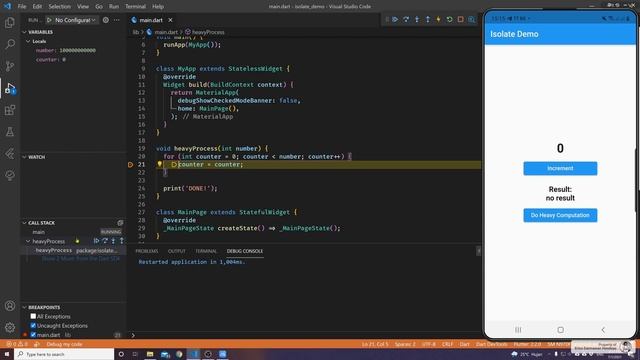Click Ln 21, Col 5 in status bar
Viewport: 640px width, 360px height.
point(375,344)
